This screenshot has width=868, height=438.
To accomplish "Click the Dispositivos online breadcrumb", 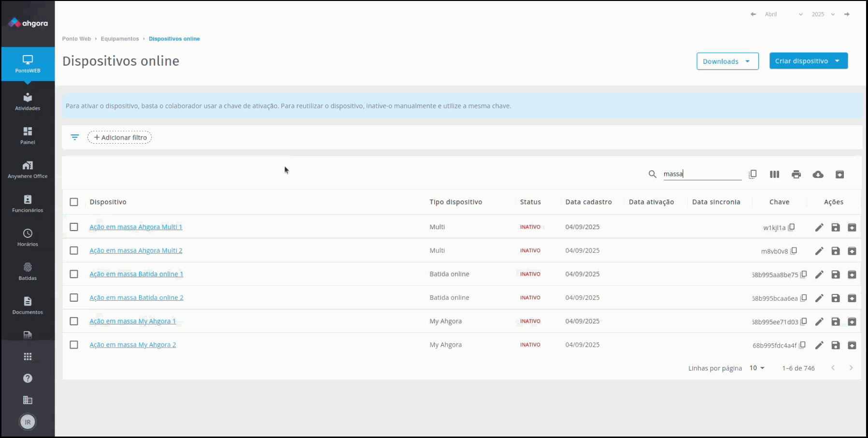I will click(174, 39).
